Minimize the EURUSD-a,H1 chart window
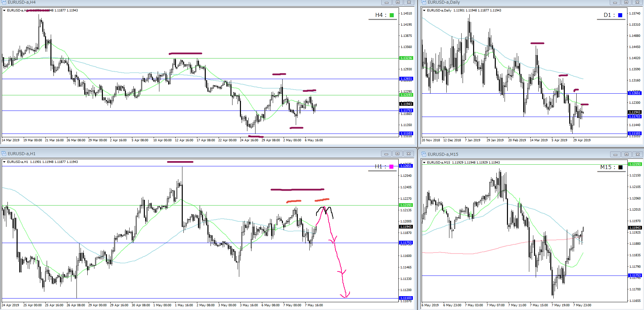The width and height of the screenshot is (644, 310). [x=386, y=154]
